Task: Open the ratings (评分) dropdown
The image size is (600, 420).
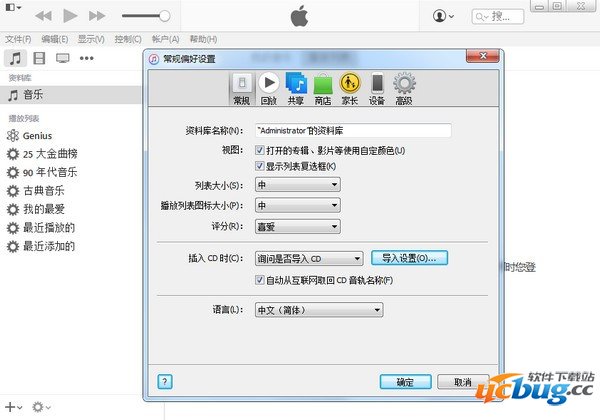Action: click(x=298, y=226)
